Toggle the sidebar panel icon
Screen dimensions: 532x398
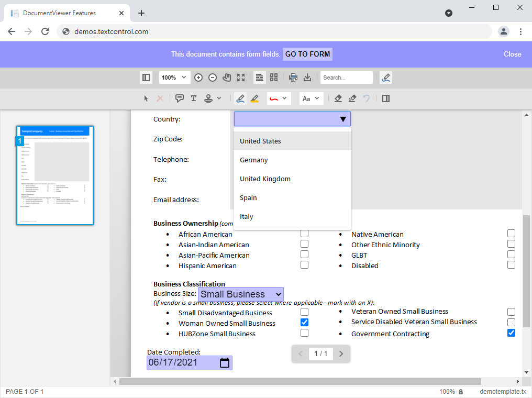click(x=146, y=78)
